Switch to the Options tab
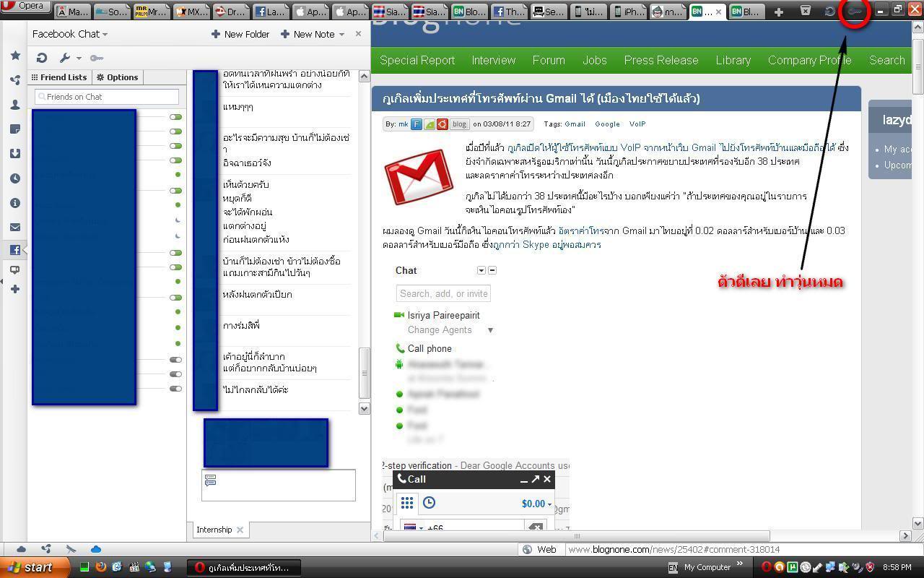 pyautogui.click(x=118, y=77)
